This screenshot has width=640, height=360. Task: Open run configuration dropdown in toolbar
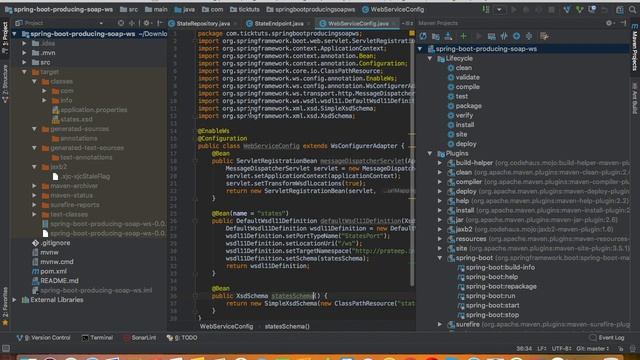[499, 9]
